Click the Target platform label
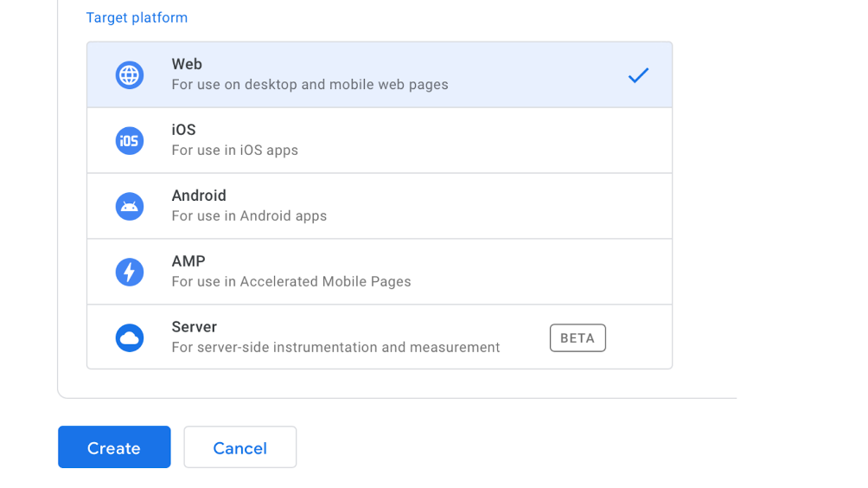The width and height of the screenshot is (868, 488). 137,17
